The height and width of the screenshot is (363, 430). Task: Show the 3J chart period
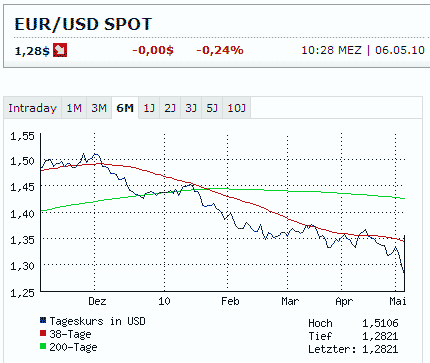click(x=191, y=108)
